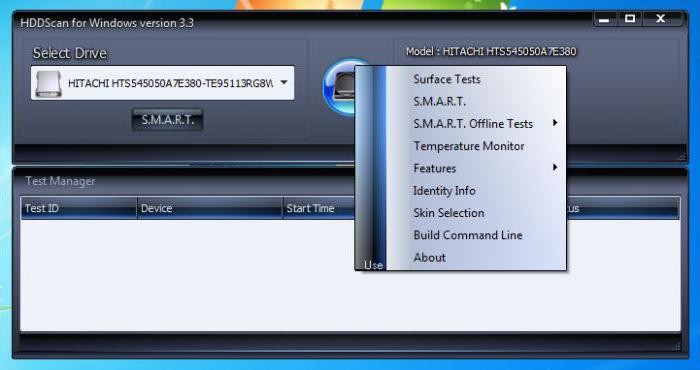Expand the Features submenu arrow
Viewport: 700px width, 370px height.
[x=555, y=167]
